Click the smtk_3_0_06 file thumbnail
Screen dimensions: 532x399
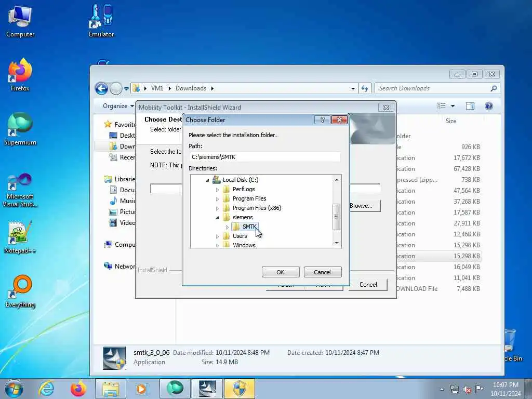pos(114,357)
